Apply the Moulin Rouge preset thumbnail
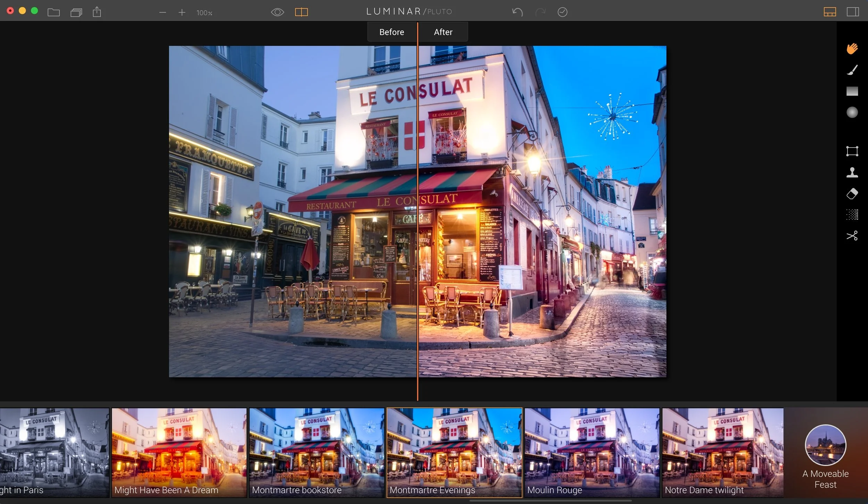Screen dimensions: 868x504 point(592,452)
